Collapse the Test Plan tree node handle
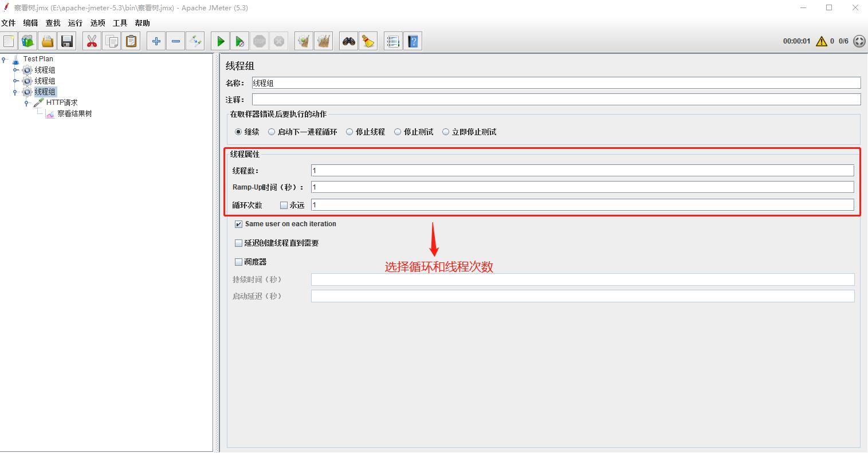 pos(5,59)
